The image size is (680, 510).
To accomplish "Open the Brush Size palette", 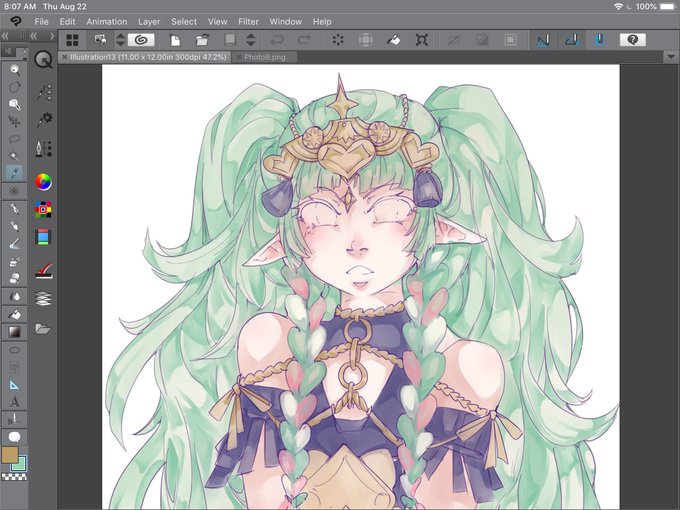I will click(x=43, y=148).
